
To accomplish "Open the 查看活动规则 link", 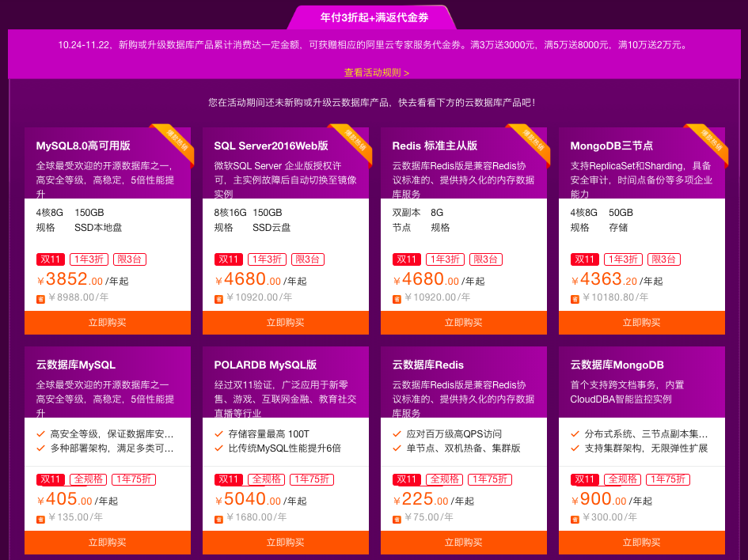I will click(x=377, y=73).
